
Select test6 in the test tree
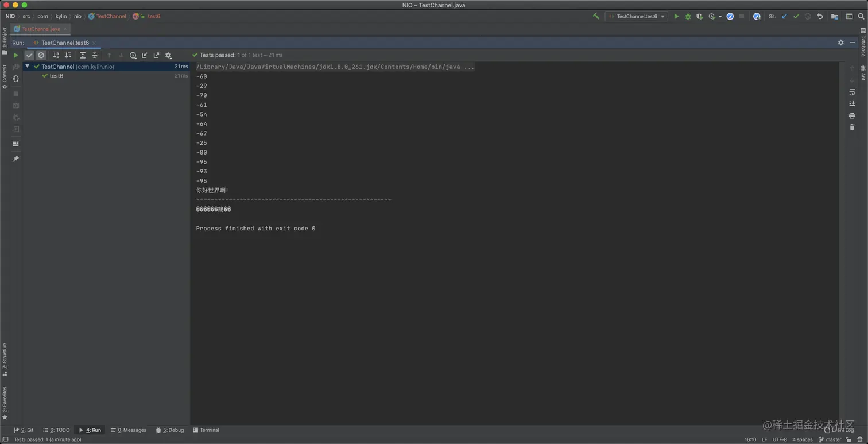pos(56,76)
